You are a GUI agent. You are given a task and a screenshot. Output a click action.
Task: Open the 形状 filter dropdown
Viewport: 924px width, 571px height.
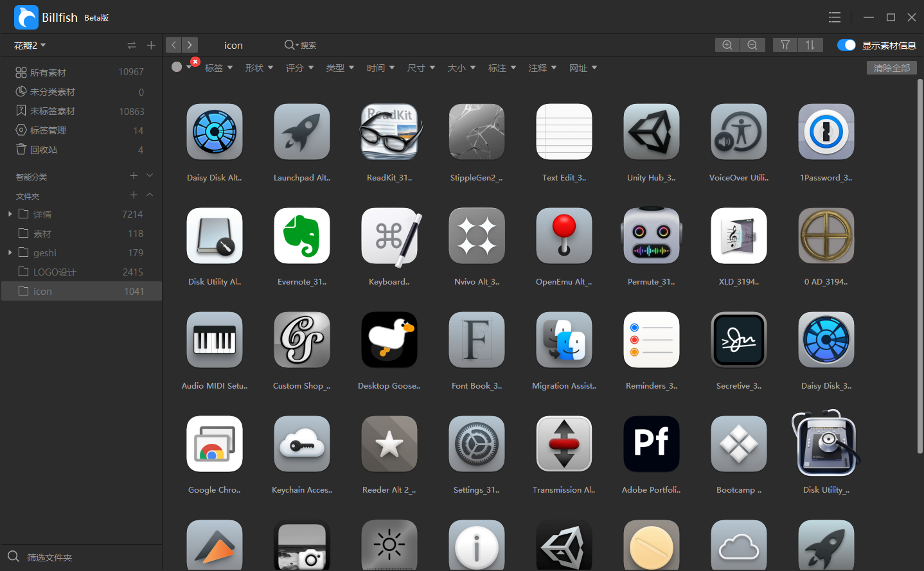[x=259, y=68]
